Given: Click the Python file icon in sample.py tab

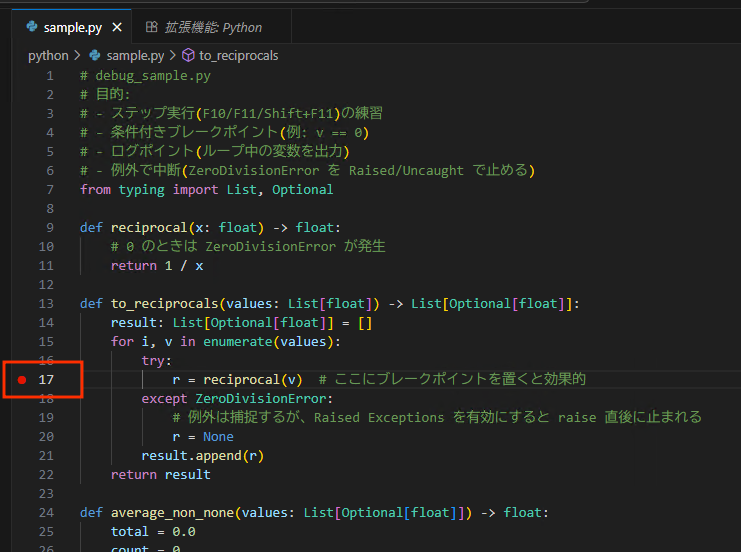Looking at the screenshot, I should pos(32,26).
